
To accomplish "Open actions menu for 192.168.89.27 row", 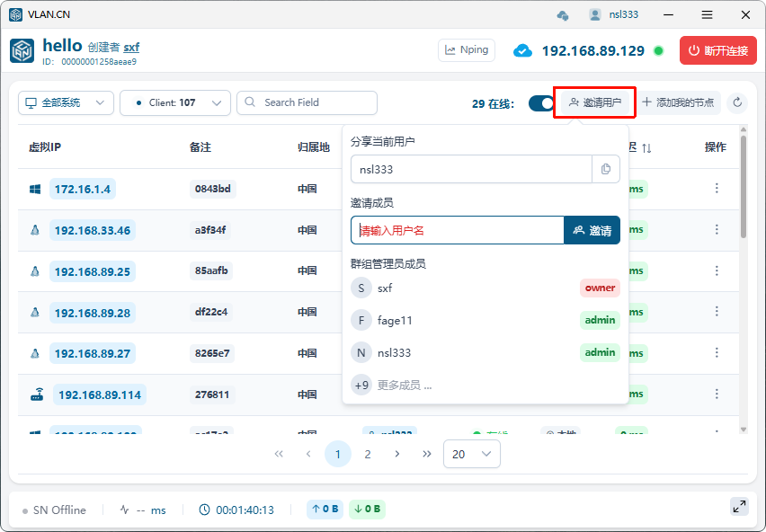I will coord(717,352).
